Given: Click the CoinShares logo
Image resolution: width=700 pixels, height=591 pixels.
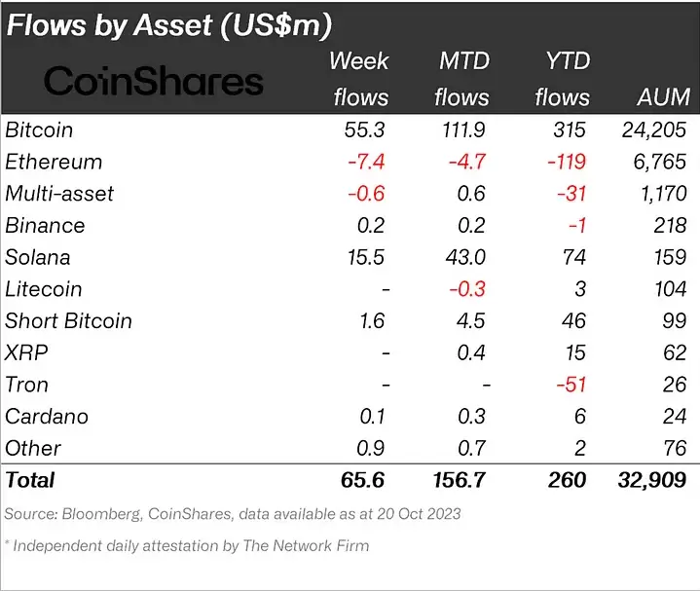Looking at the screenshot, I should click(x=154, y=81).
